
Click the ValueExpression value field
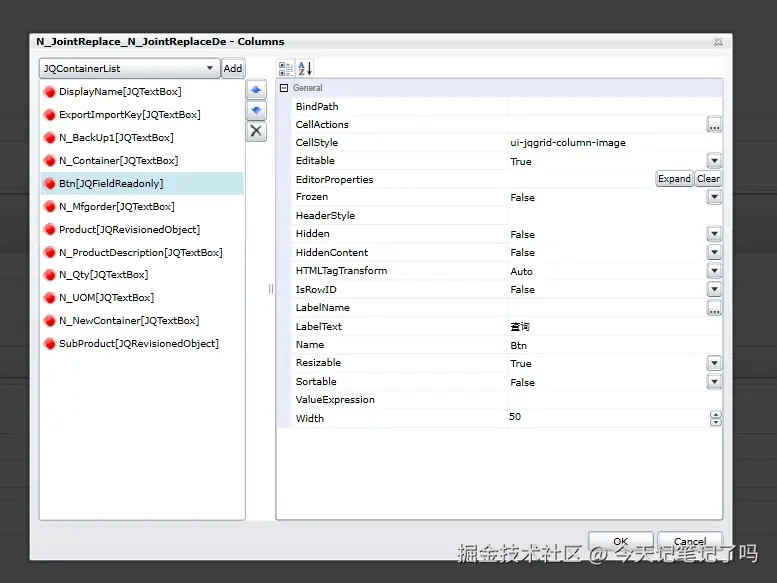(614, 400)
